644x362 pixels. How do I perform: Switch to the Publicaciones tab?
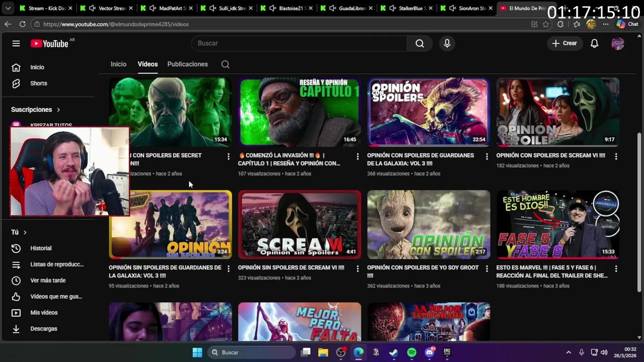point(187,64)
